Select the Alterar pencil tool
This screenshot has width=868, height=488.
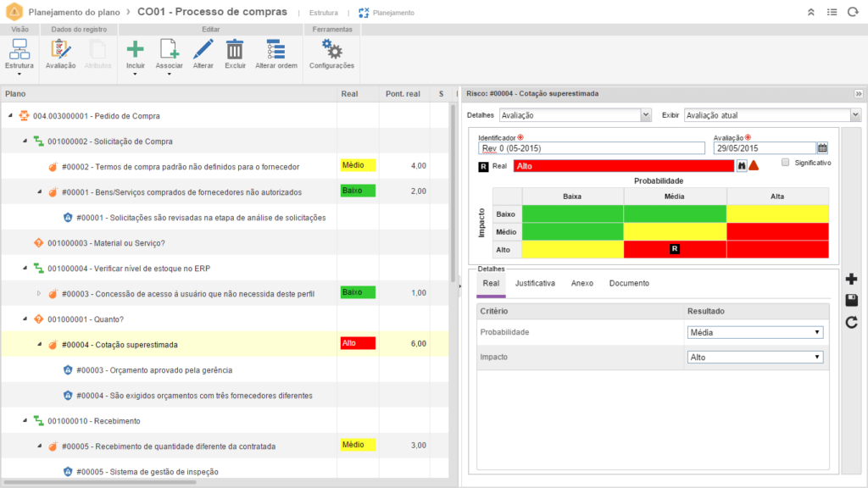203,50
